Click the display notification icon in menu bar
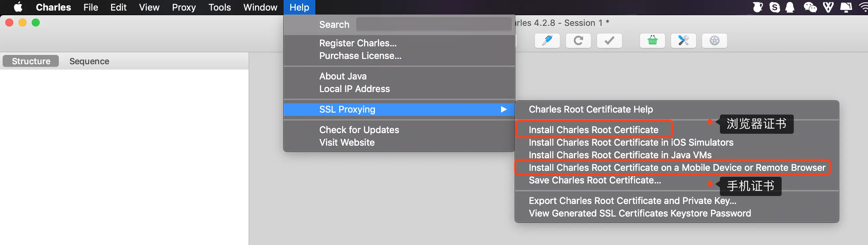Viewport: 868px width, 245px height. click(846, 7)
